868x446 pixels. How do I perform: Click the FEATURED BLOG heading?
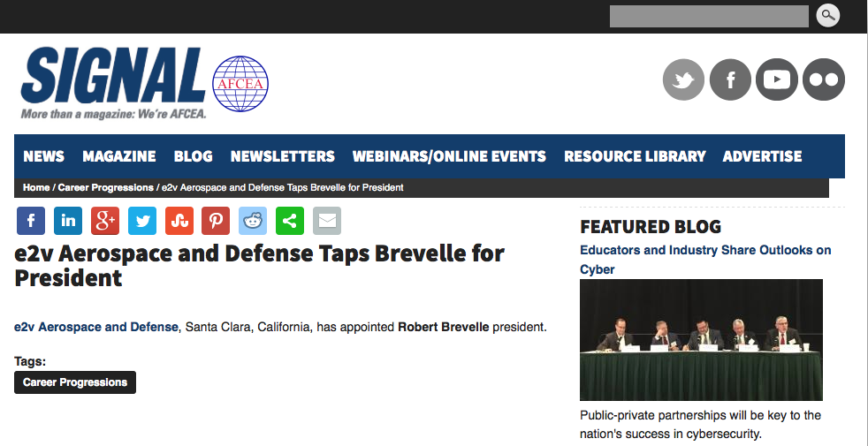pos(651,226)
